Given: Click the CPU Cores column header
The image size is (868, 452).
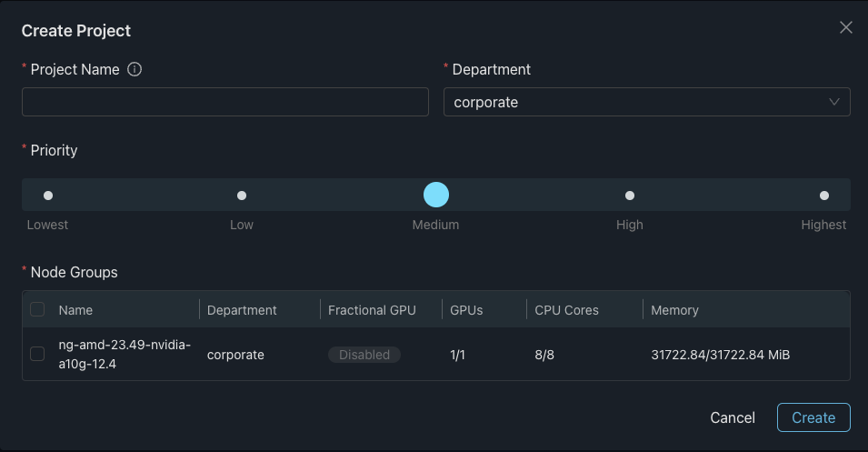Looking at the screenshot, I should [x=566, y=310].
